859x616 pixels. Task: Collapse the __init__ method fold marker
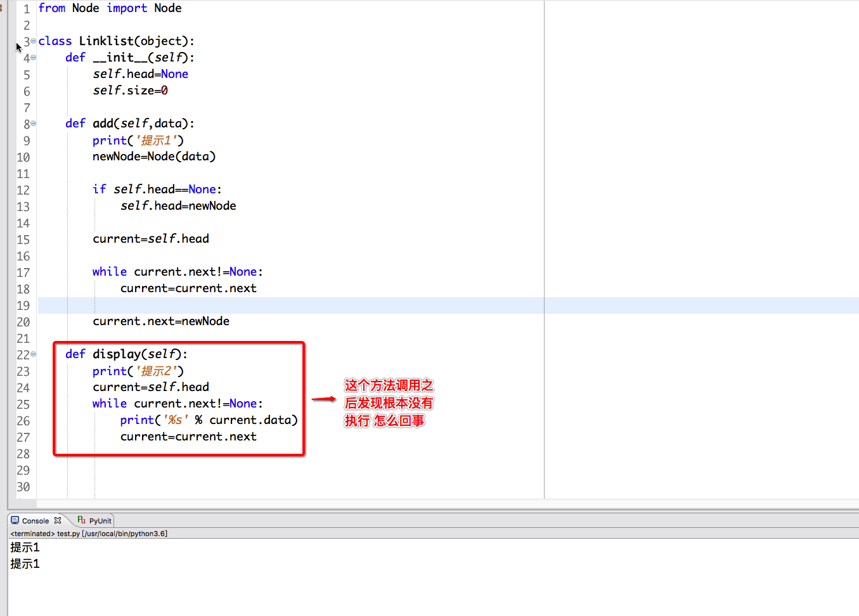tap(34, 58)
